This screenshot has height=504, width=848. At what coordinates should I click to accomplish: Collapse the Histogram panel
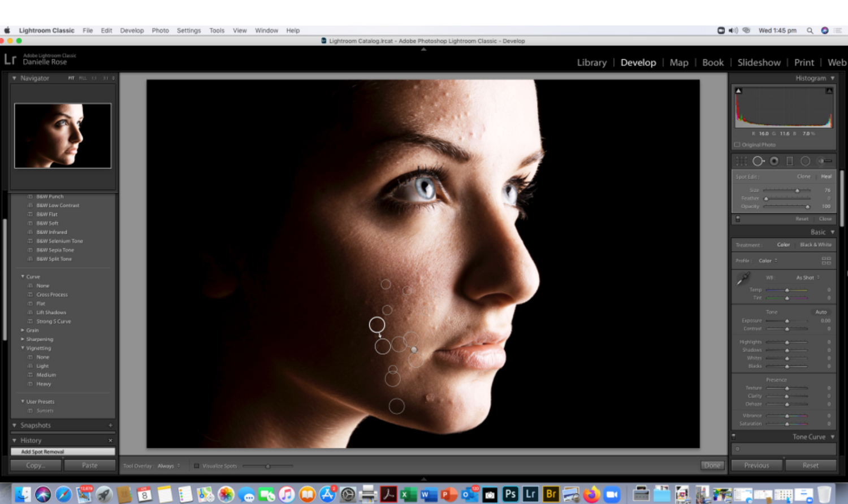click(x=832, y=78)
